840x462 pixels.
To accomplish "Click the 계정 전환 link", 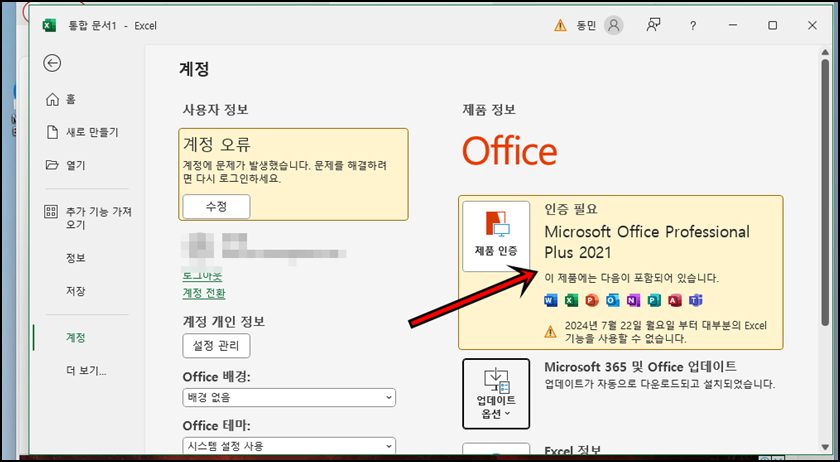I will click(204, 293).
